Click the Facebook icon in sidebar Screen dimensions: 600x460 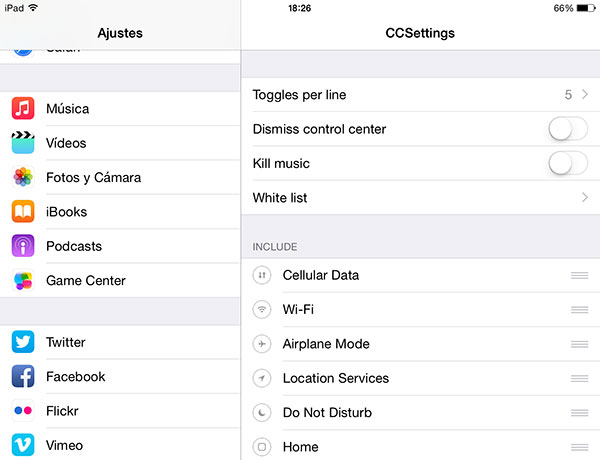23,377
